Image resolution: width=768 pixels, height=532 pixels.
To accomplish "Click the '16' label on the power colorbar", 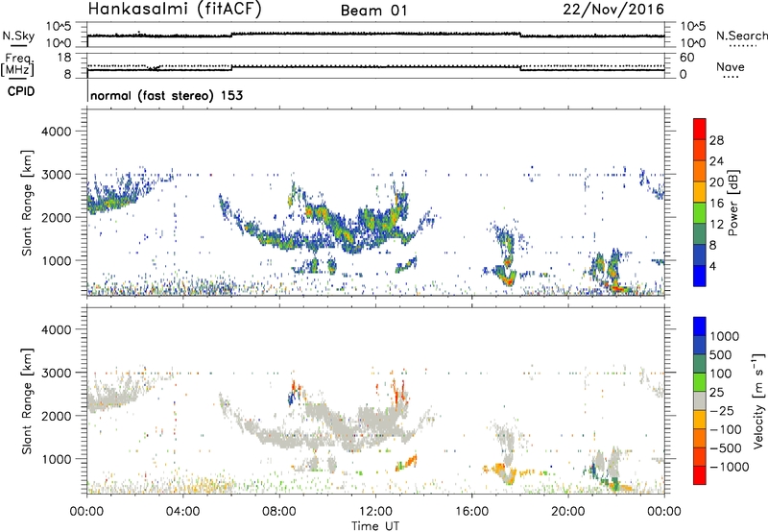I will point(716,204).
